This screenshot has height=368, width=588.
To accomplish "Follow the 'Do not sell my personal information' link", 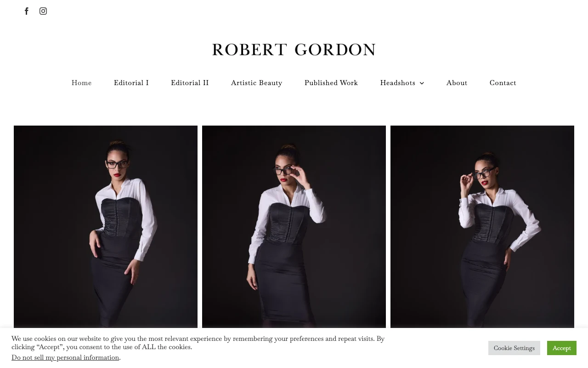I will click(x=65, y=357).
